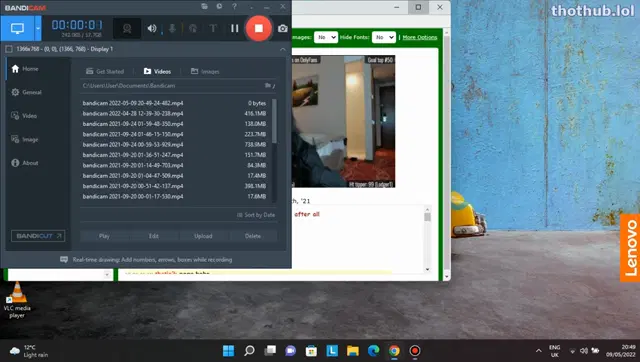The image size is (640, 362).
Task: Select bandicam 2021-09-20 01-36-51-247.mp4
Action: [x=174, y=155]
